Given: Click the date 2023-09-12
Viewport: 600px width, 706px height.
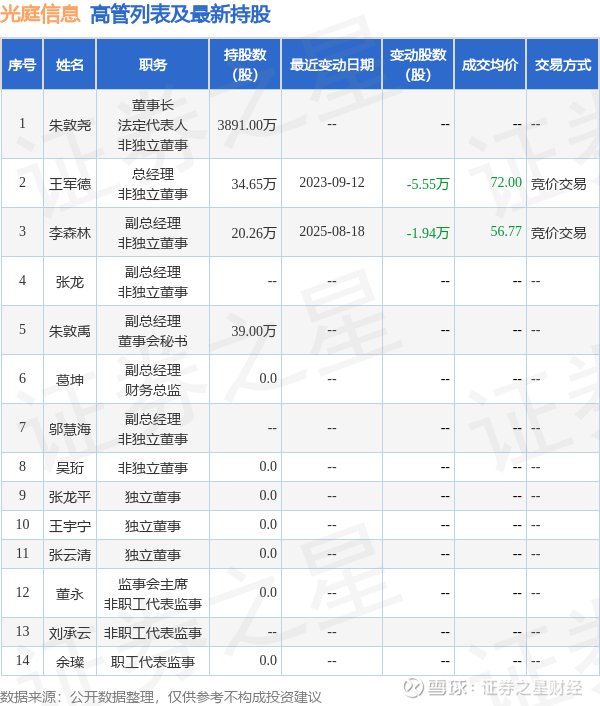Looking at the screenshot, I should click(x=332, y=182).
